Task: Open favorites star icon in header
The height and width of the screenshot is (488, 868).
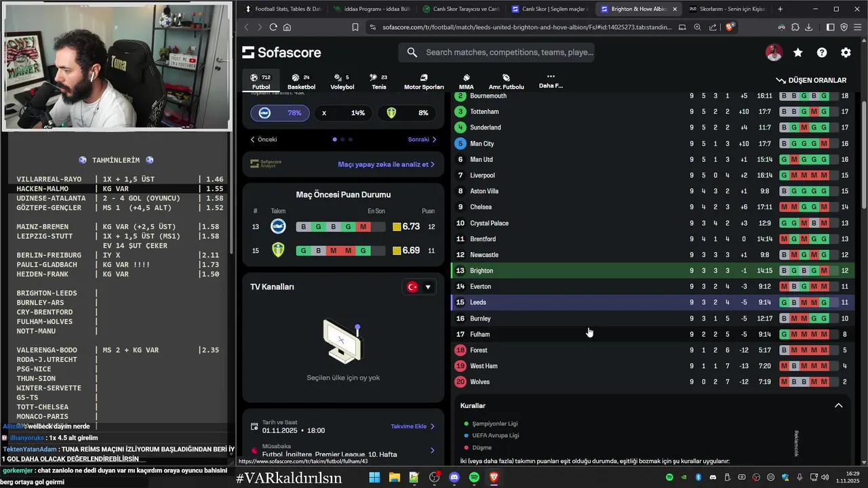Action: click(x=798, y=52)
